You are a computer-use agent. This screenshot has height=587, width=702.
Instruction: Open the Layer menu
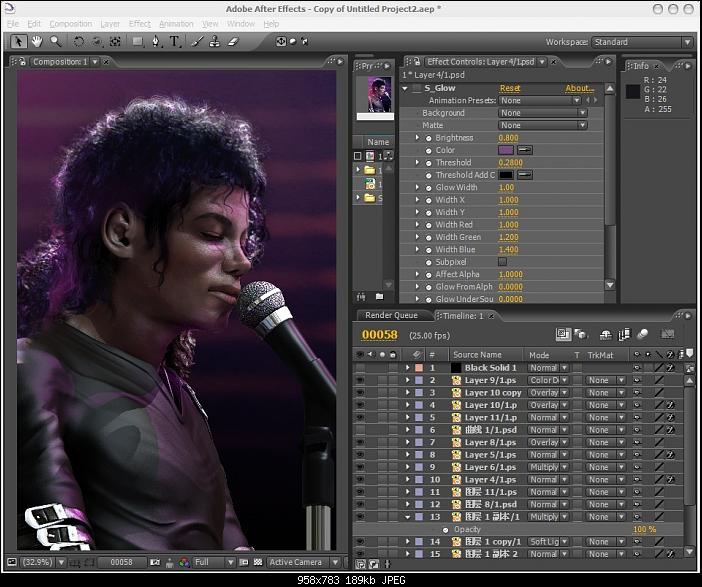pos(110,24)
